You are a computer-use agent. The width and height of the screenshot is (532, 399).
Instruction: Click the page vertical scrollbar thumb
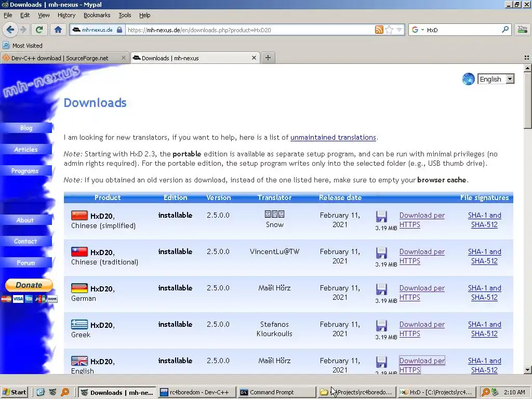(x=527, y=100)
